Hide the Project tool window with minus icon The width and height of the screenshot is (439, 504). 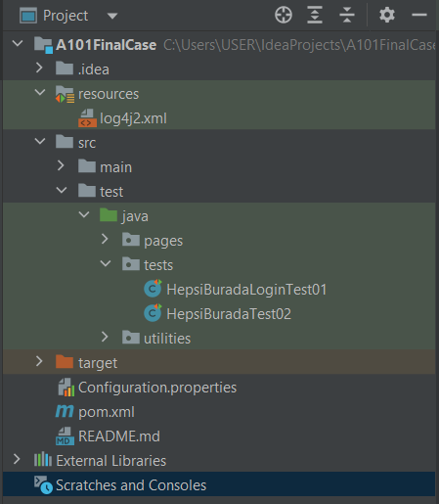pyautogui.click(x=419, y=15)
